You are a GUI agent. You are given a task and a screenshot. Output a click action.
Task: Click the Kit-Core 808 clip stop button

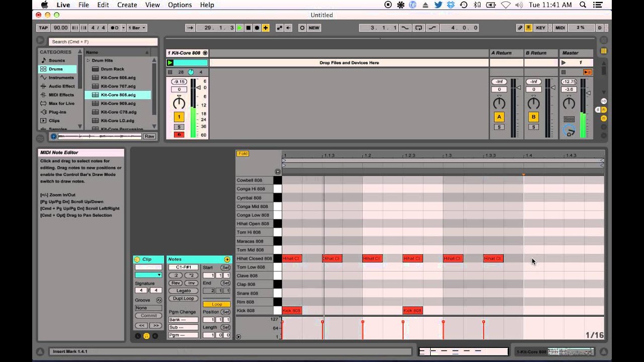pos(170,72)
